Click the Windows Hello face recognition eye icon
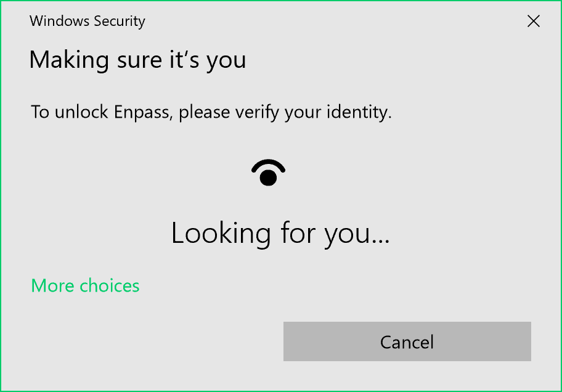Screen dimensions: 562x392 pos(268,173)
